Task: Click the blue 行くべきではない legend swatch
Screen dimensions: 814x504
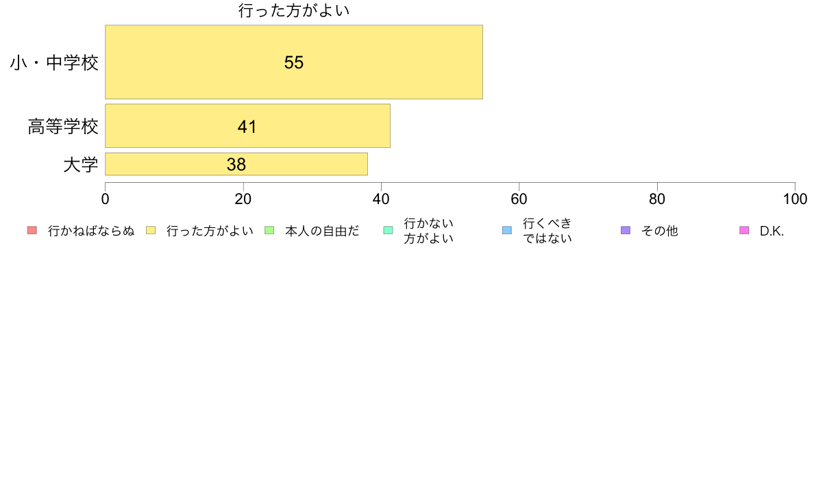Action: coord(506,231)
